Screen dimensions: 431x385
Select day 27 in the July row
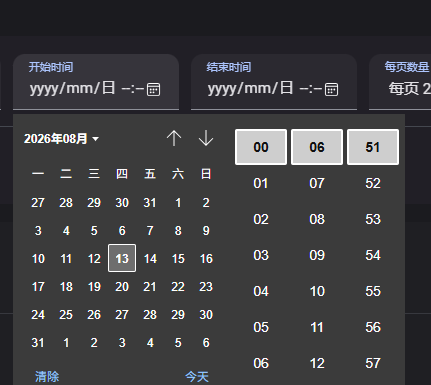coord(38,202)
